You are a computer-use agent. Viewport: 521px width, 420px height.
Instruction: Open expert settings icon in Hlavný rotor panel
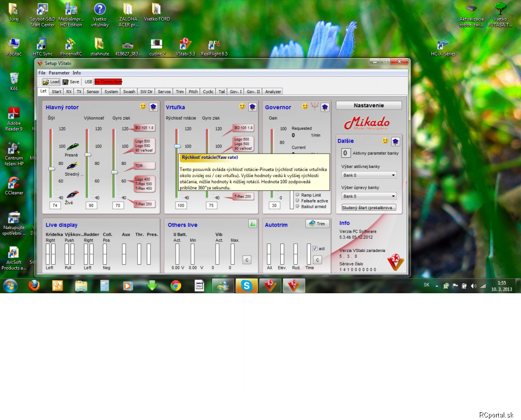[153, 107]
